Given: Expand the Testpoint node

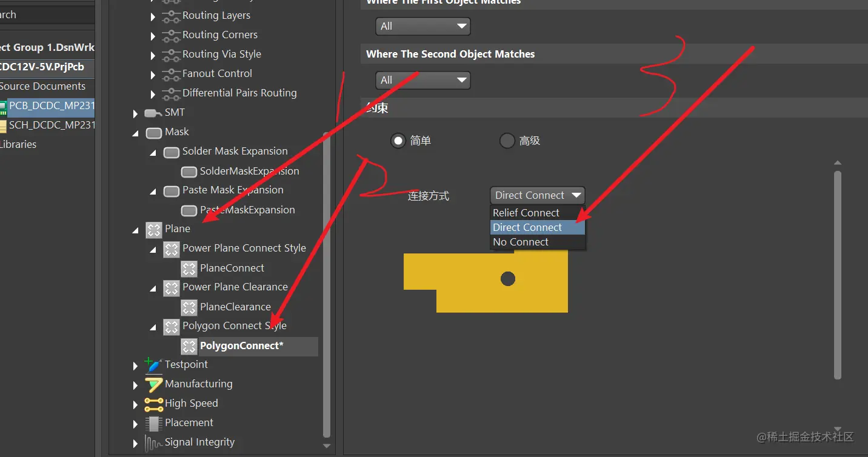Looking at the screenshot, I should coord(136,365).
